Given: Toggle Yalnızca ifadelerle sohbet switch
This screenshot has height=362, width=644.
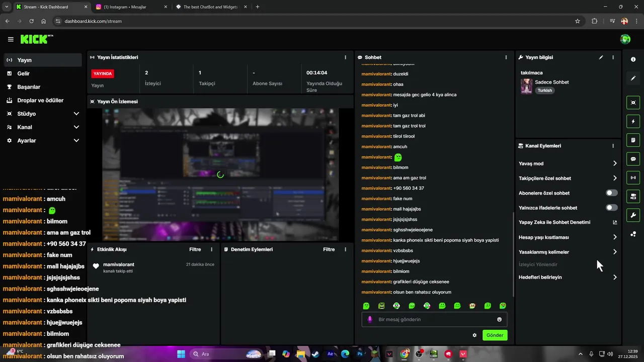Looking at the screenshot, I should click(612, 208).
